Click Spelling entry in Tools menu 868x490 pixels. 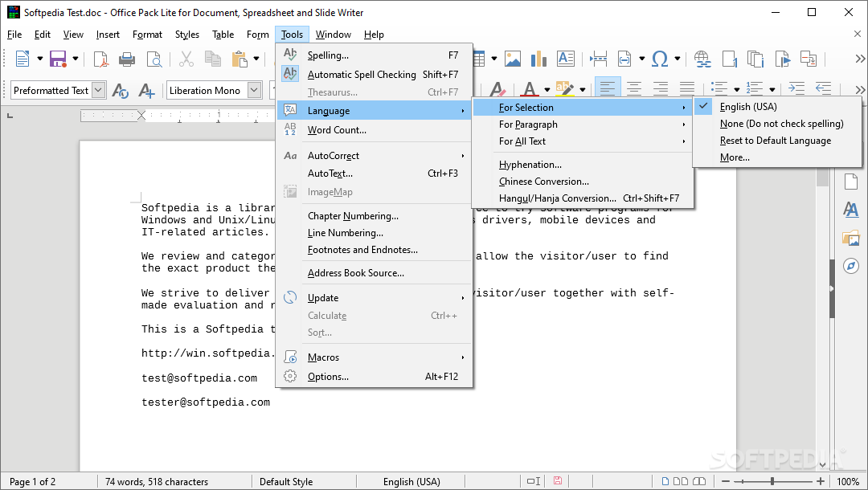point(375,55)
